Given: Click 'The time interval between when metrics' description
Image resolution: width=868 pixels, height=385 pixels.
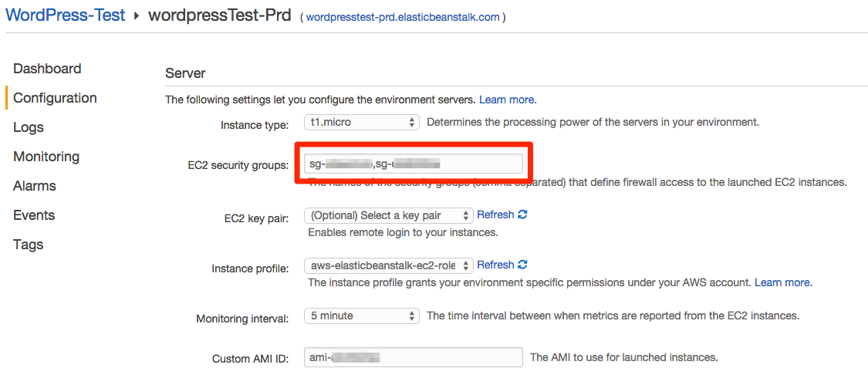Looking at the screenshot, I should [x=613, y=316].
